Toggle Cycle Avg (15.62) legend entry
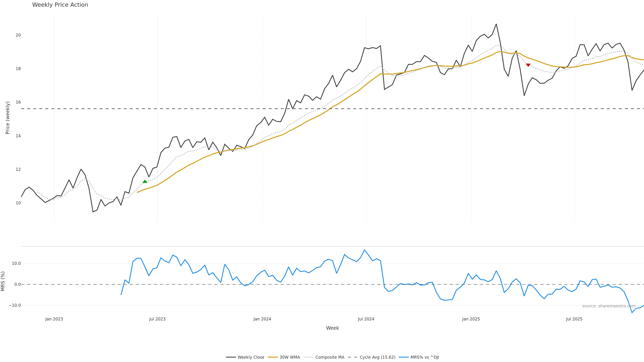The height and width of the screenshot is (362, 644). click(x=377, y=357)
